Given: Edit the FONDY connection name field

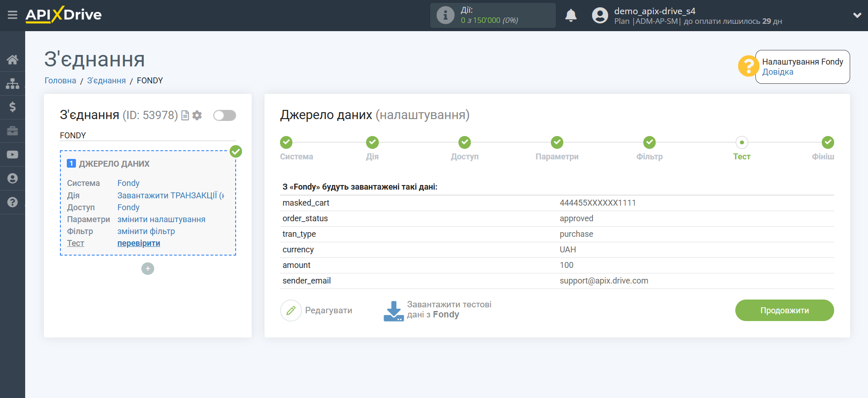Looking at the screenshot, I should tap(148, 136).
